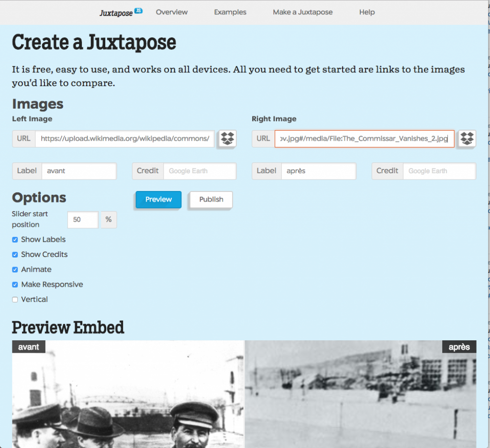Turn off the Animate option

pos(14,269)
